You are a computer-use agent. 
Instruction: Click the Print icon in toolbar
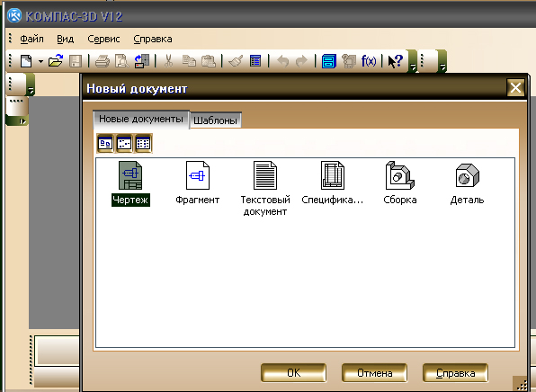[103, 61]
